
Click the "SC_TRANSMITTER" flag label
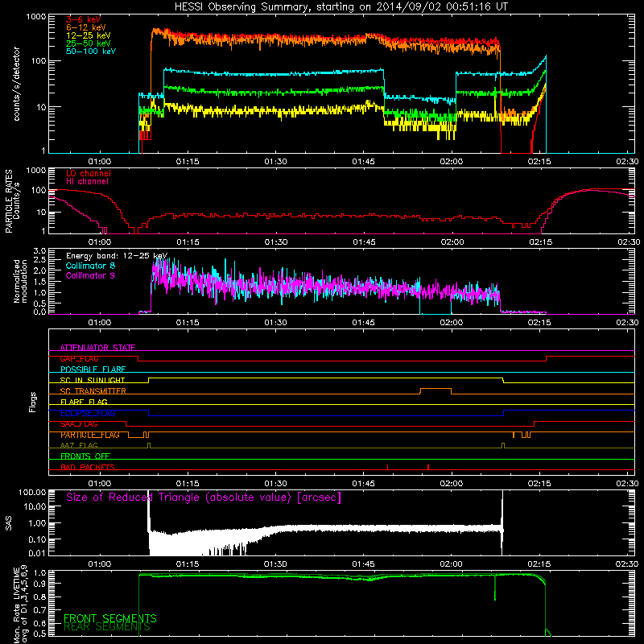(93, 391)
